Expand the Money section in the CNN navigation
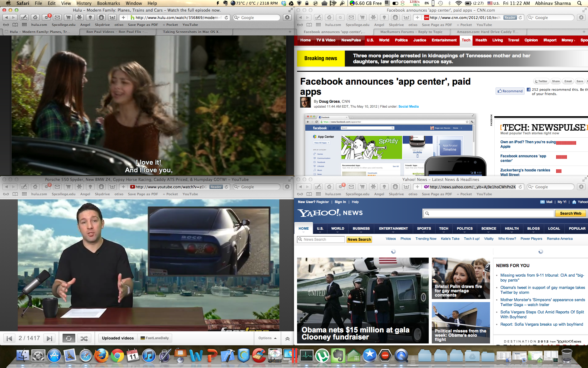This screenshot has width=588, height=368. pos(568,40)
